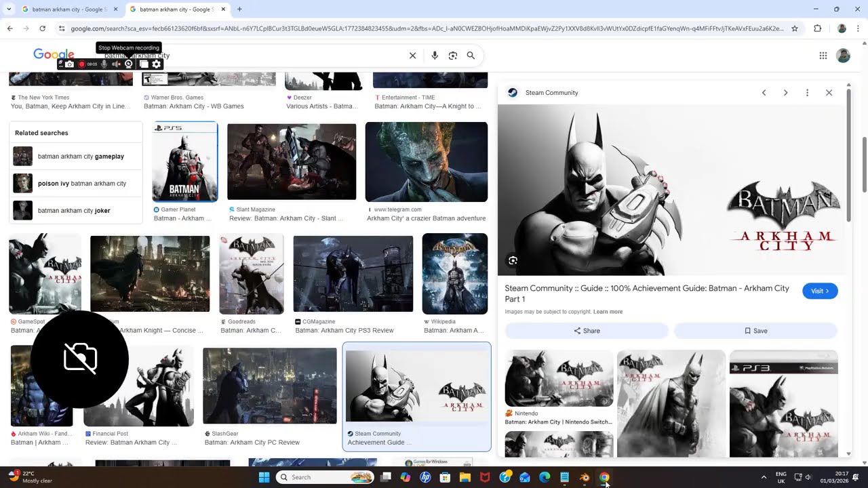868x488 pixels.
Task: Click the Google logo
Action: pos(54,55)
